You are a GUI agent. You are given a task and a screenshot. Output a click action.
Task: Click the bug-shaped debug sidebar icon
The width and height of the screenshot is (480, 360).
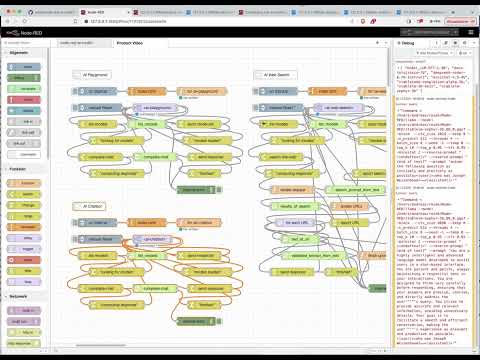[x=455, y=43]
